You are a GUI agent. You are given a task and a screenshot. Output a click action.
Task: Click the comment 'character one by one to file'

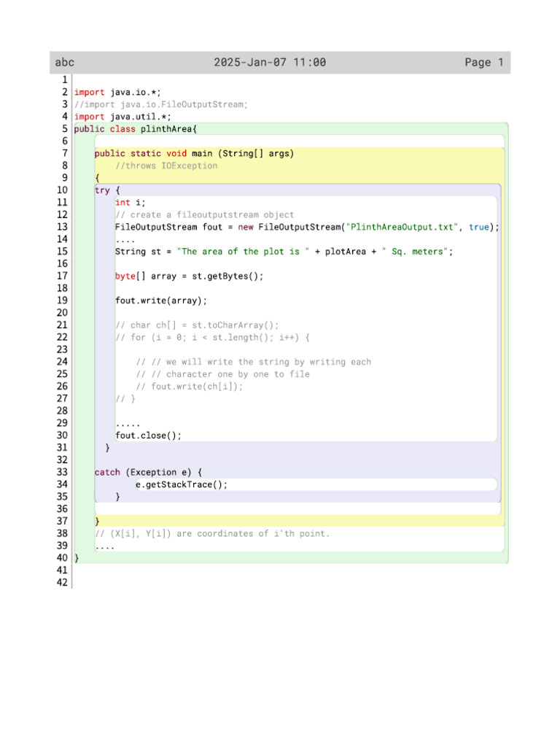click(223, 374)
